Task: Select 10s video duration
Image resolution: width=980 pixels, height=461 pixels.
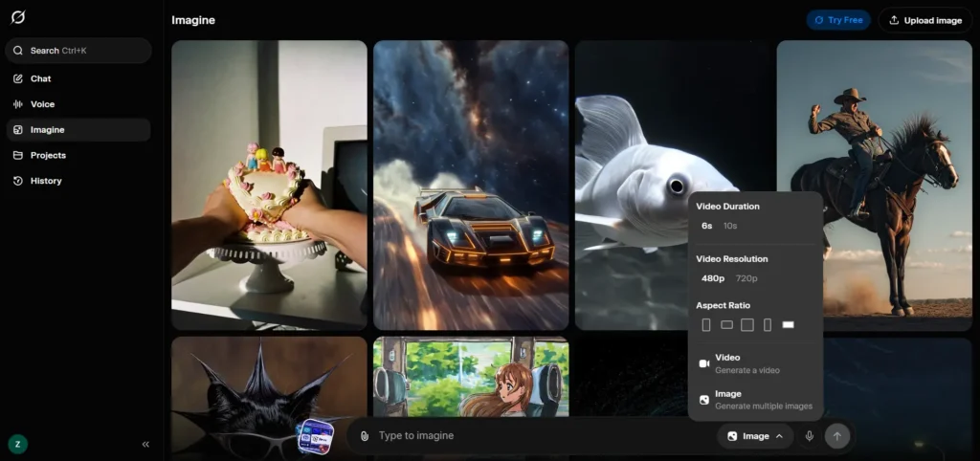Action: pyautogui.click(x=730, y=226)
